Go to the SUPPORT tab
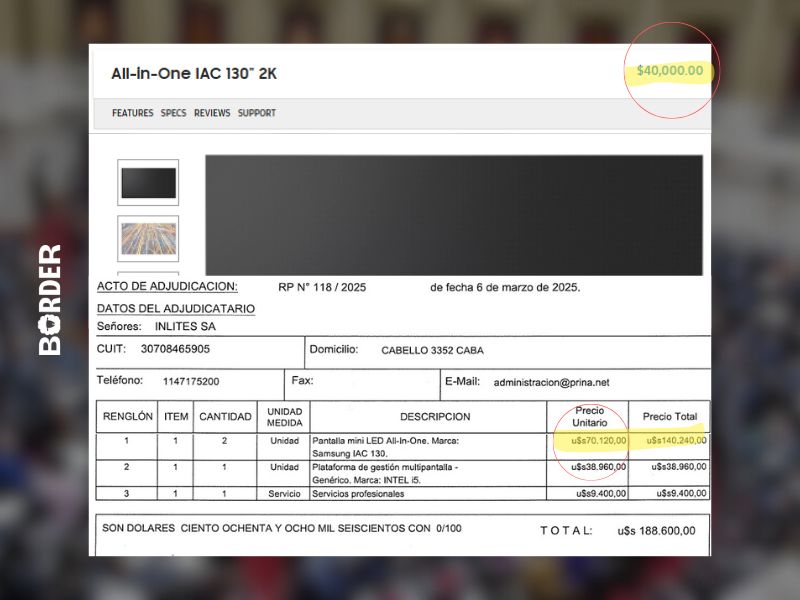The height and width of the screenshot is (600, 800). click(257, 113)
